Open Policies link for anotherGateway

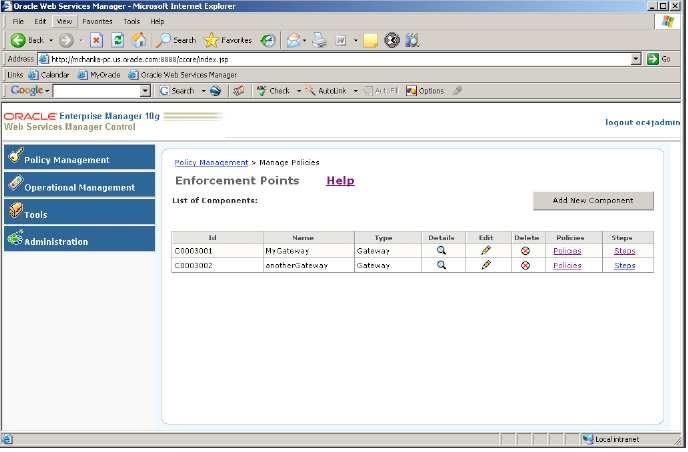(567, 265)
